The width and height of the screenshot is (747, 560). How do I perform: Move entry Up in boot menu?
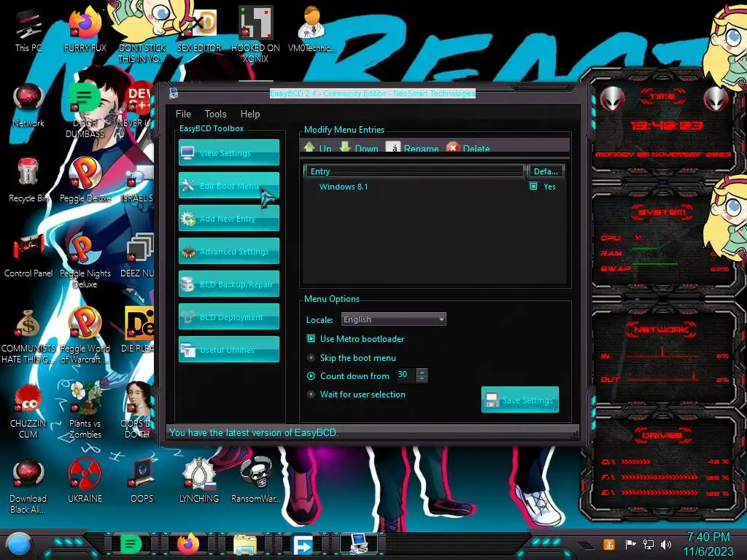[318, 147]
